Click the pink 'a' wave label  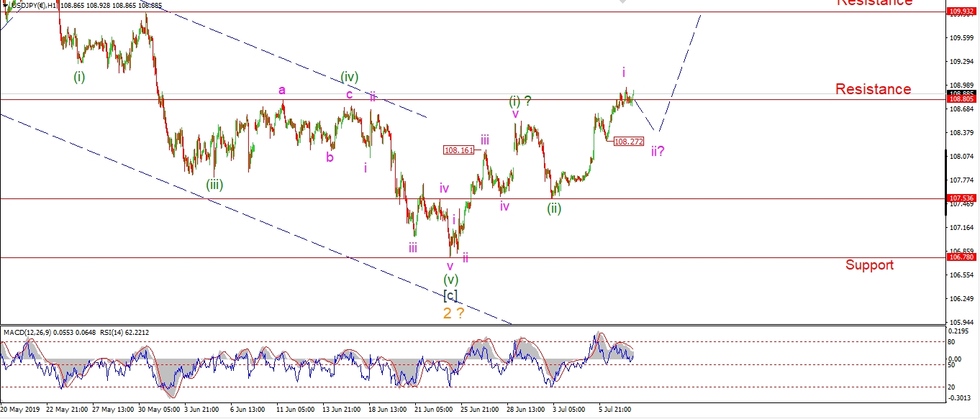282,90
